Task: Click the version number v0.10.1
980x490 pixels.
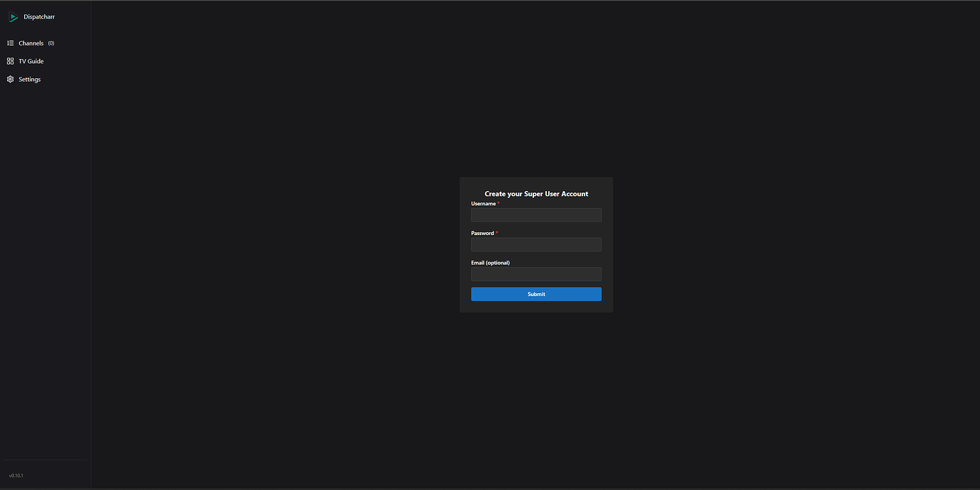Action: (16, 475)
